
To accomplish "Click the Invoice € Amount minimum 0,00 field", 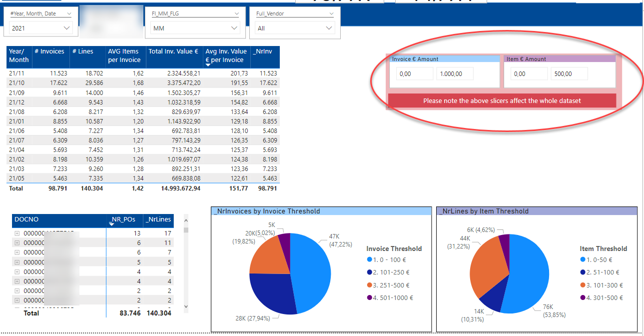I will click(x=415, y=74).
